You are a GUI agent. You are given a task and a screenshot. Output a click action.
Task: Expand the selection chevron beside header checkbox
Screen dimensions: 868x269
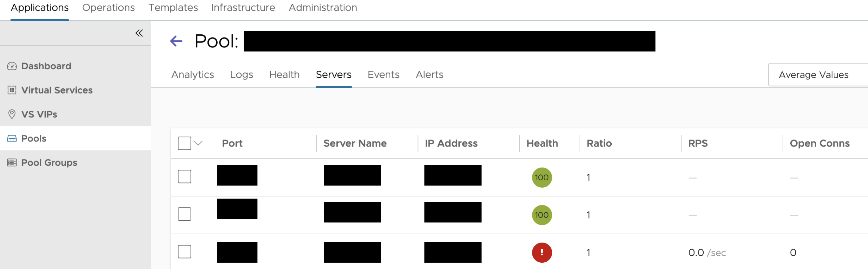click(x=199, y=143)
